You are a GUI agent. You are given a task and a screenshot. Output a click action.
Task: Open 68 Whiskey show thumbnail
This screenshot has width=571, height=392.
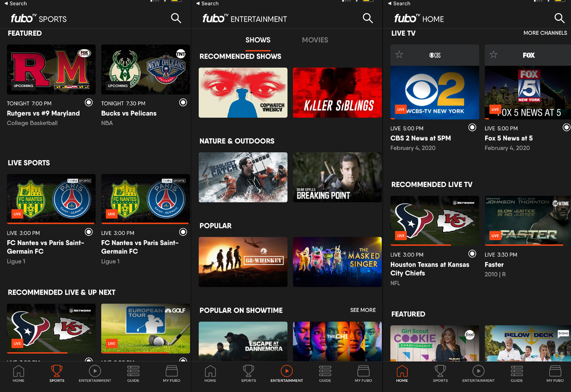pyautogui.click(x=243, y=262)
